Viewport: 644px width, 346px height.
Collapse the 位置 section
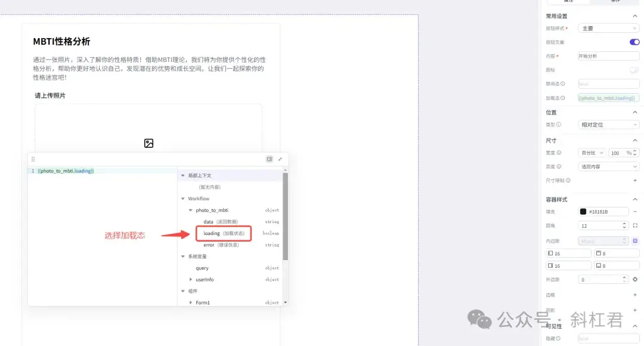coord(635,112)
